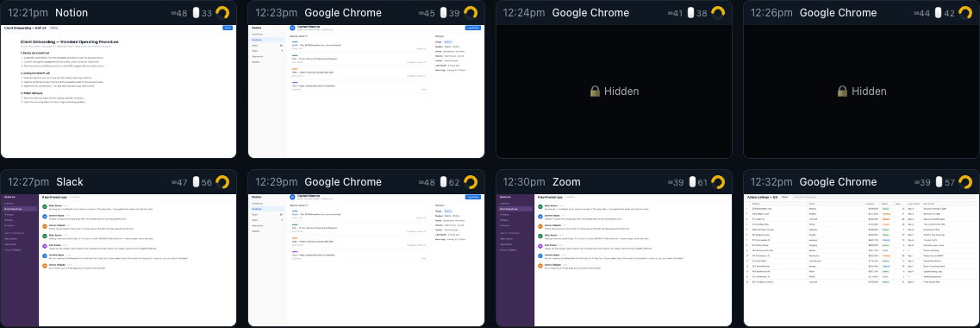
Task: Click the 12:32pm timestamp
Action: point(771,182)
